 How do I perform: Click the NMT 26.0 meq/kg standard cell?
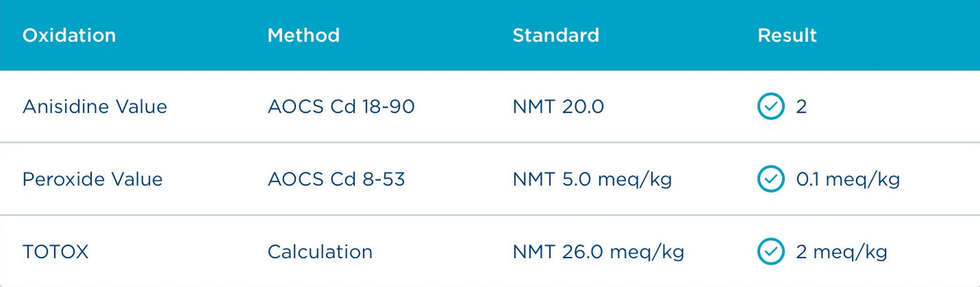(598, 253)
